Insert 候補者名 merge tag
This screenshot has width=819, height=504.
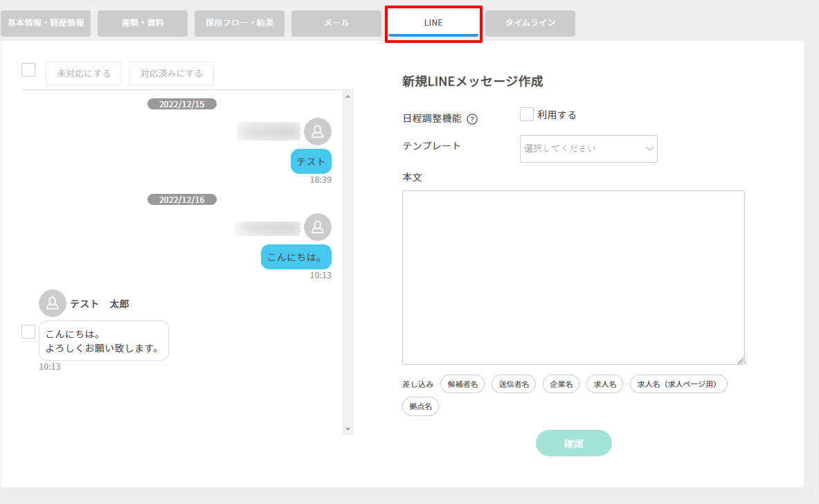462,384
